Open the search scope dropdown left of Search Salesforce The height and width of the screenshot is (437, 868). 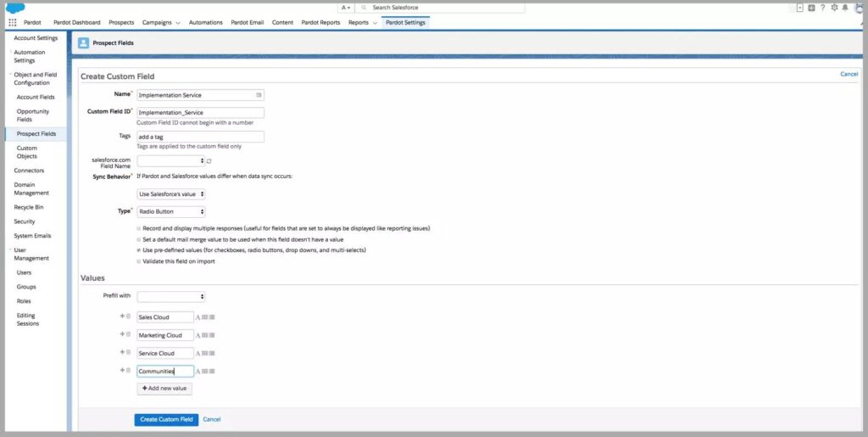(346, 8)
